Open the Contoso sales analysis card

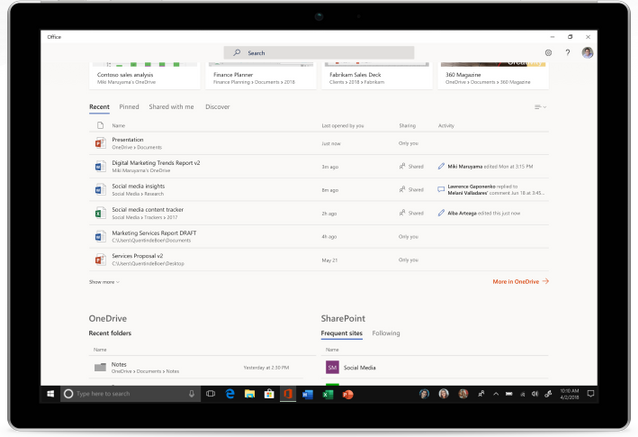[x=144, y=75]
